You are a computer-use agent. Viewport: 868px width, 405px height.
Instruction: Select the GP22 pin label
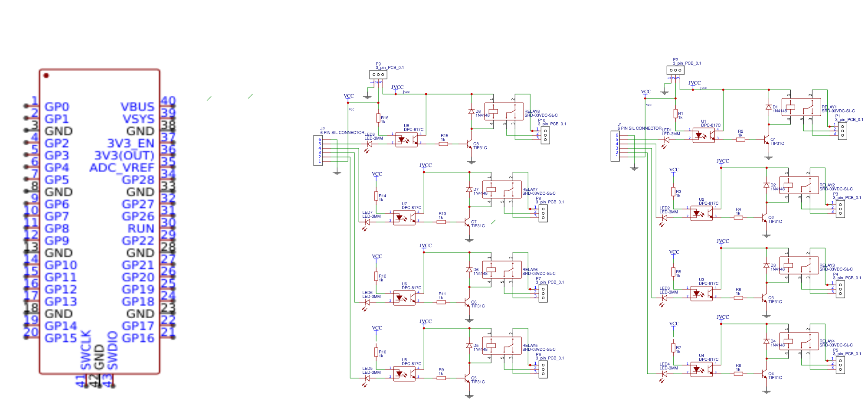pos(138,240)
